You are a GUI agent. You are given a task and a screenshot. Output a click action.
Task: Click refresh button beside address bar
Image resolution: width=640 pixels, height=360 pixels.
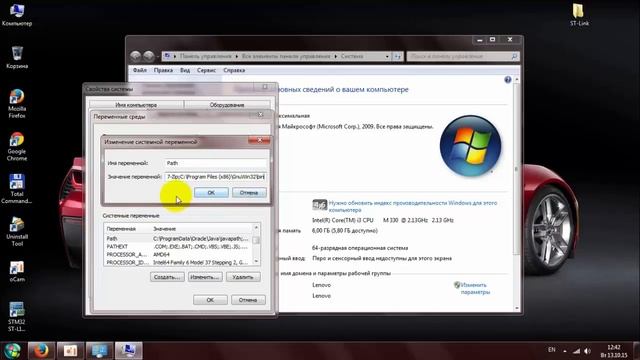(x=398, y=56)
